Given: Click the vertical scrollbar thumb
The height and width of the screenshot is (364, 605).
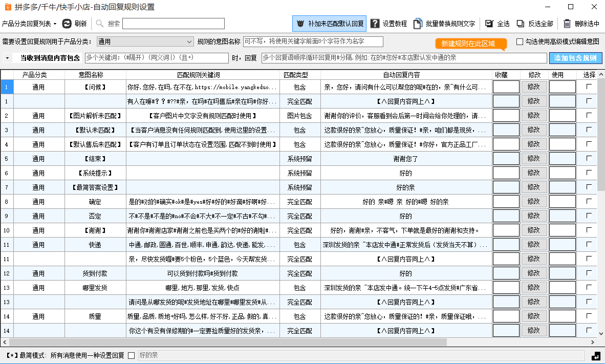Looking at the screenshot, I should pos(601,134).
